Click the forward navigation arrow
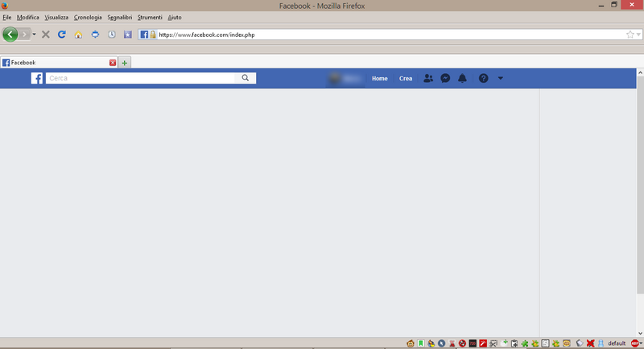 click(x=24, y=35)
